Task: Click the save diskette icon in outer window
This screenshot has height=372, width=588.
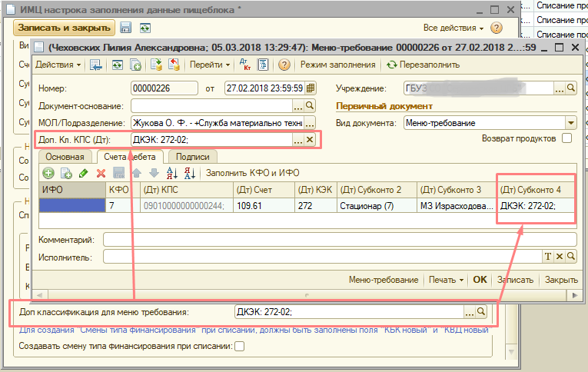Action: [126, 28]
